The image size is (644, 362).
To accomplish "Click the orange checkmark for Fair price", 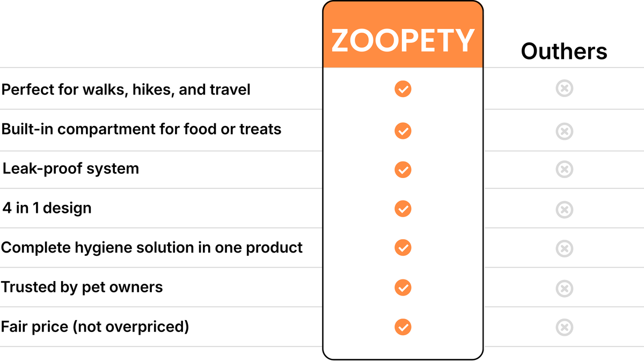I will pos(402,327).
